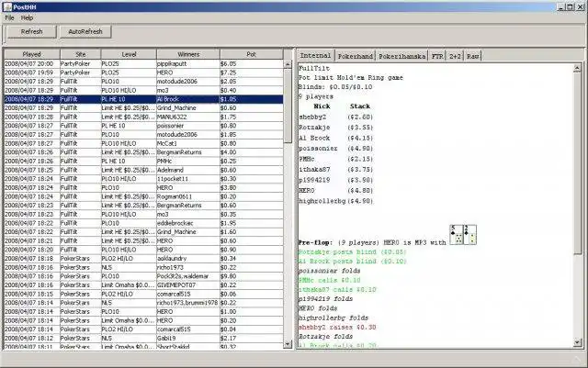Select the hand with $0.04 pot
Image resolution: width=588 pixels, height=368 pixels.
(143, 329)
